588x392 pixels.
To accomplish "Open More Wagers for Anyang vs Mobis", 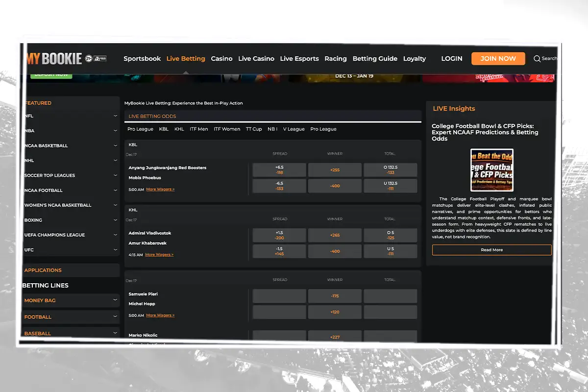I will [160, 189].
